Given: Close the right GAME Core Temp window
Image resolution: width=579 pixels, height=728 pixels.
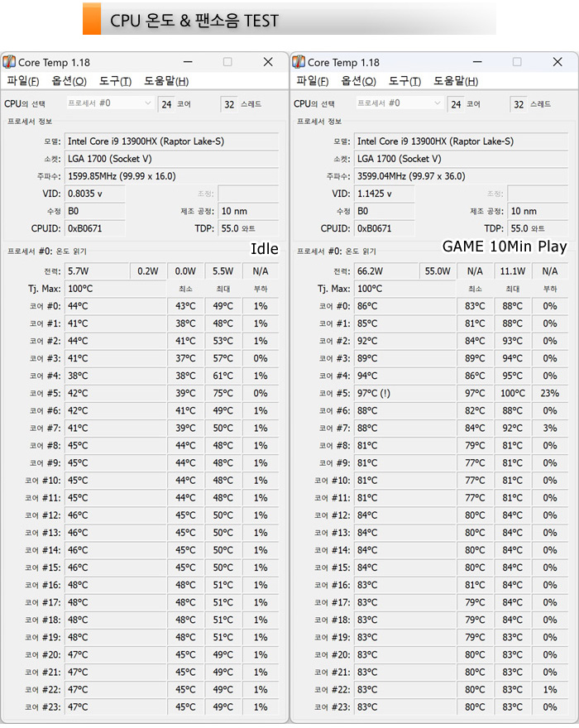Looking at the screenshot, I should point(557,62).
